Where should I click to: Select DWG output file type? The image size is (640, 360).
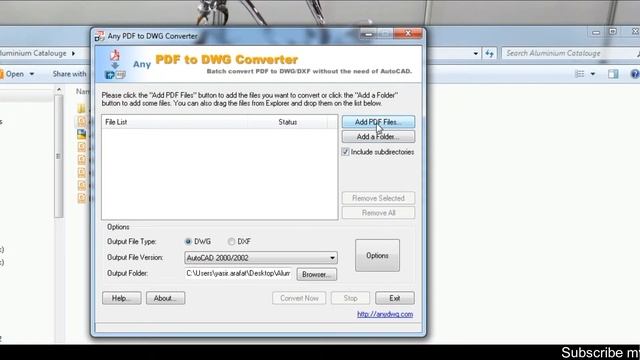188,242
